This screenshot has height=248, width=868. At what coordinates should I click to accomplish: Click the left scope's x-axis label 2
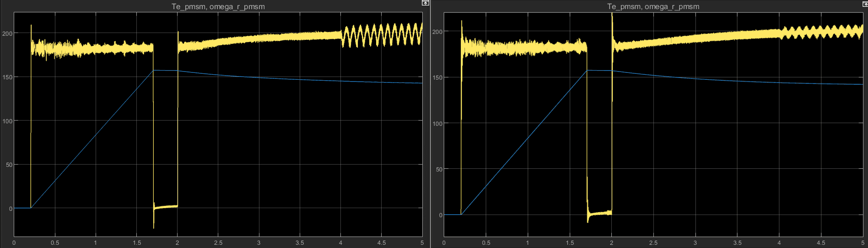(178, 242)
